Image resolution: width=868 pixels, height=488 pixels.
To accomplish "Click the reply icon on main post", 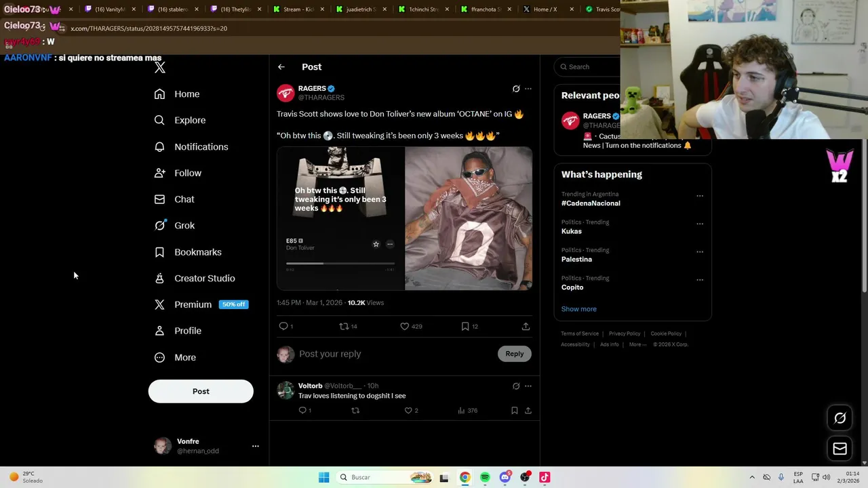I will click(x=283, y=327).
